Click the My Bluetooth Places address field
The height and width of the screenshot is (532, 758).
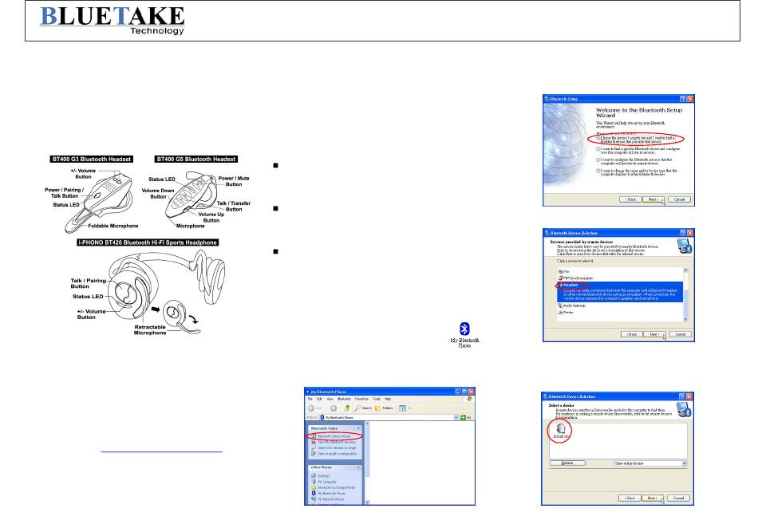click(x=387, y=417)
